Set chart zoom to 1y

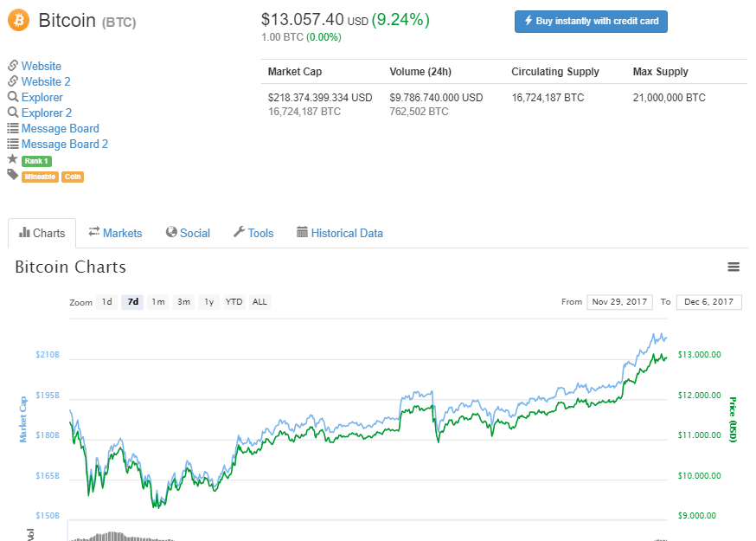(208, 302)
